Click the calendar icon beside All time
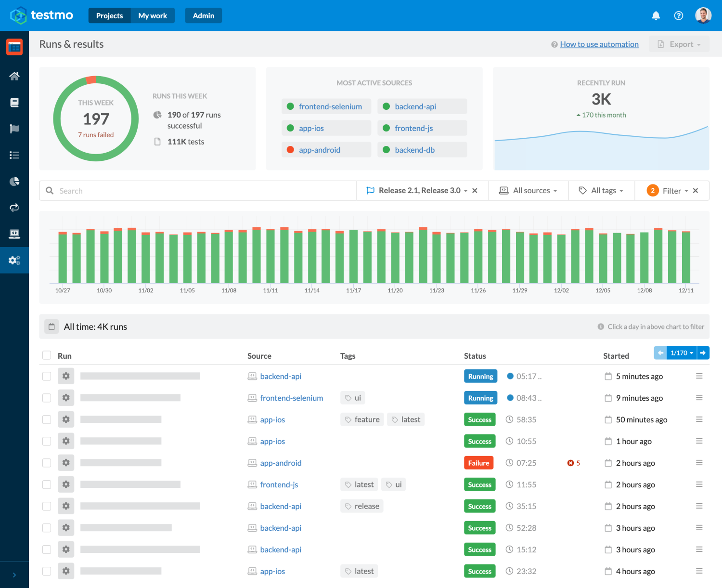 (52, 327)
